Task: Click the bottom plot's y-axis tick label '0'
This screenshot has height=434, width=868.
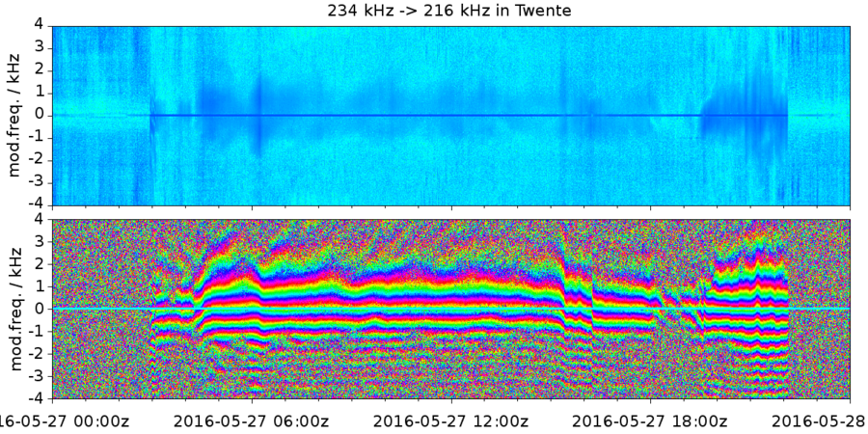Action: click(41, 309)
